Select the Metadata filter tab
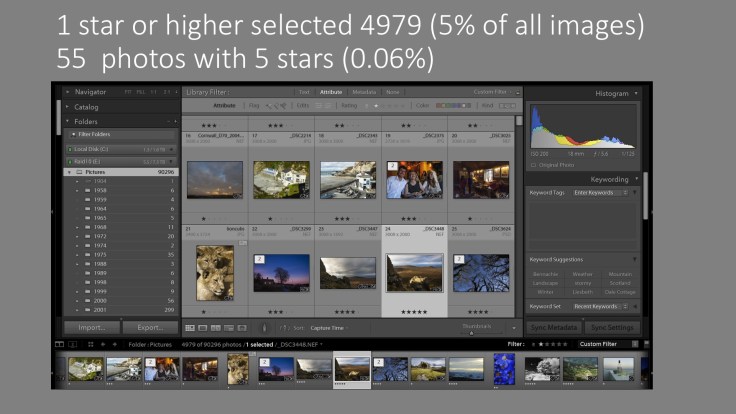736x414 pixels. point(364,92)
